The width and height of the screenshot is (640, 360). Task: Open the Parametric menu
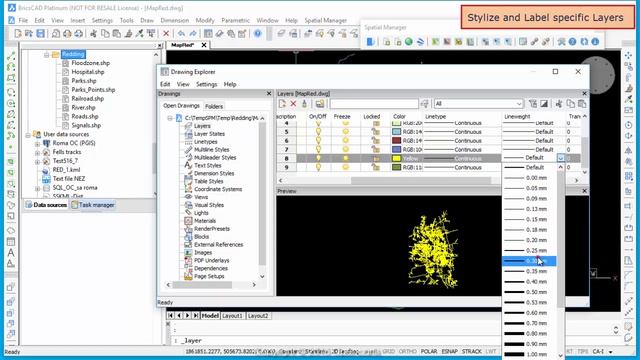[x=235, y=20]
